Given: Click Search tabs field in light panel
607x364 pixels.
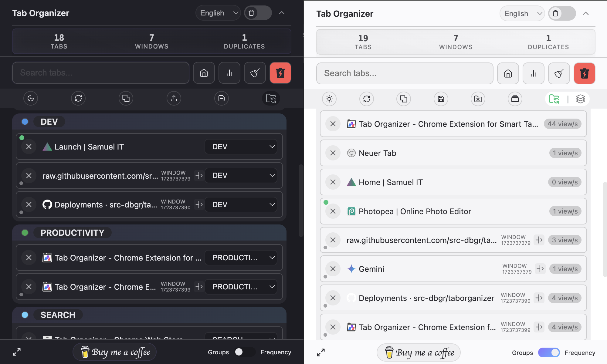Looking at the screenshot, I should (x=405, y=73).
